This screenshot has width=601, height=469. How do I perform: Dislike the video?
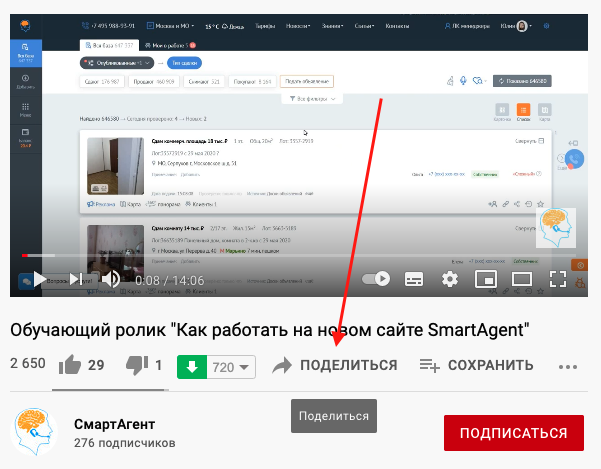pyautogui.click(x=144, y=365)
